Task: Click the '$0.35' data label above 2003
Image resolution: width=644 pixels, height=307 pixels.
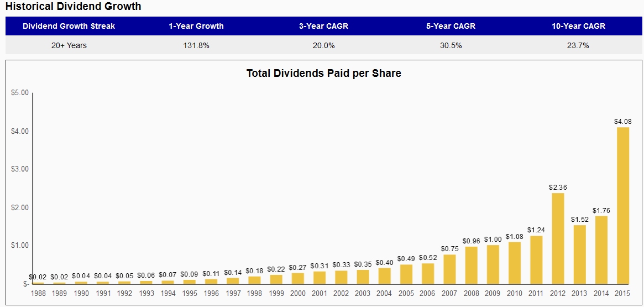Action: coord(363,264)
